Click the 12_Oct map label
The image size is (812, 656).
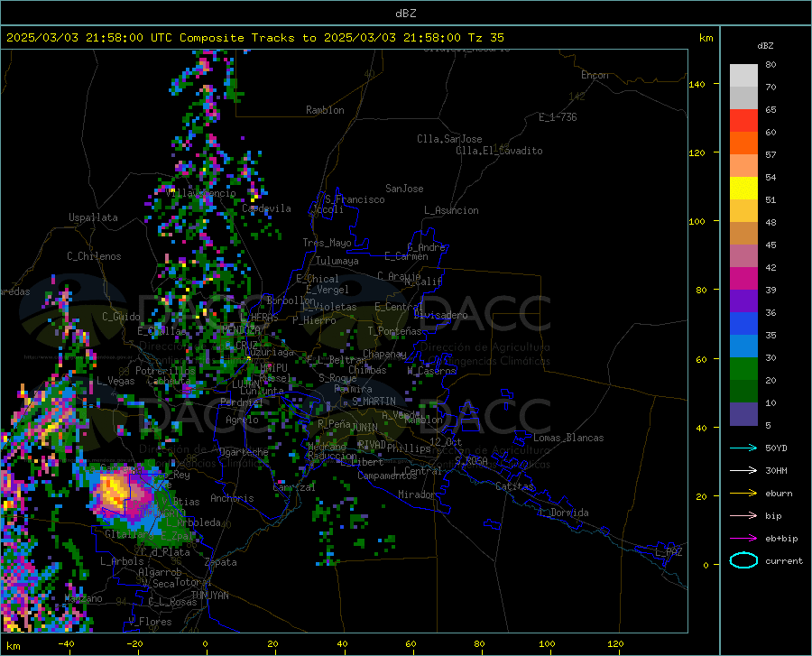(446, 441)
